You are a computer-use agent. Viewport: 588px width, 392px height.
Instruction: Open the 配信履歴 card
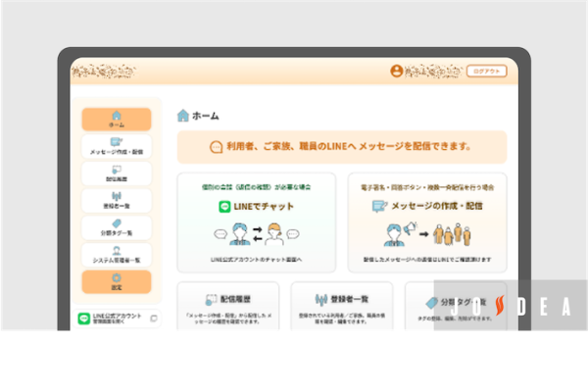click(228, 306)
